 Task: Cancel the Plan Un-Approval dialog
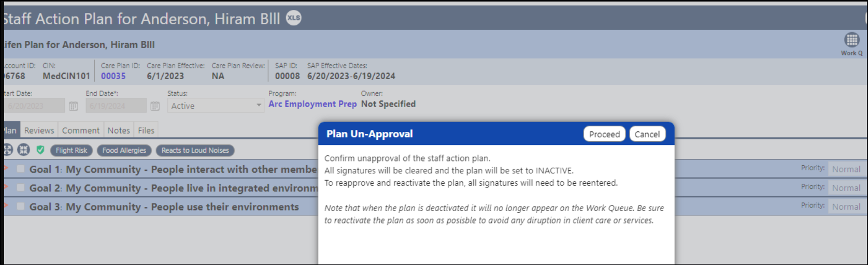pyautogui.click(x=647, y=134)
